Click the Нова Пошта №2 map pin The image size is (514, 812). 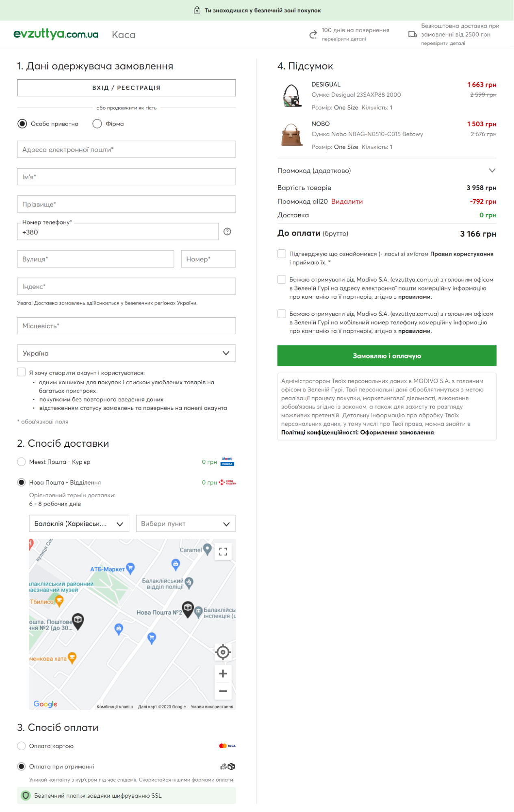point(188,609)
